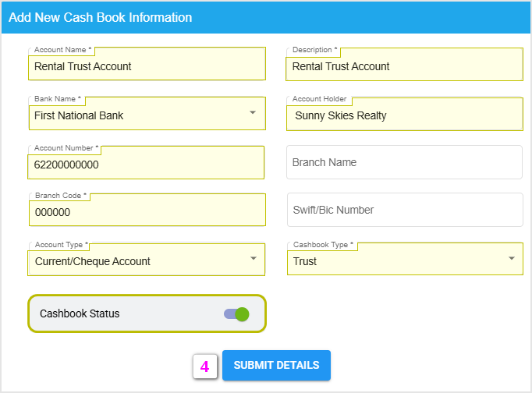Click the Account Holder floating label

(319, 99)
